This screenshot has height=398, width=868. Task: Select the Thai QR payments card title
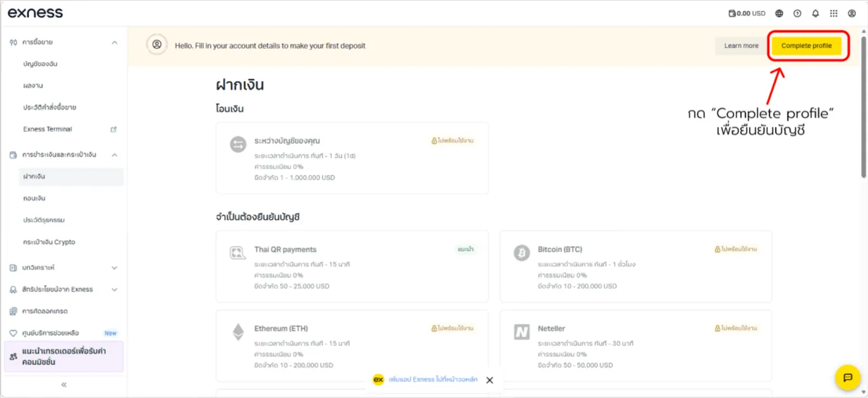285,250
